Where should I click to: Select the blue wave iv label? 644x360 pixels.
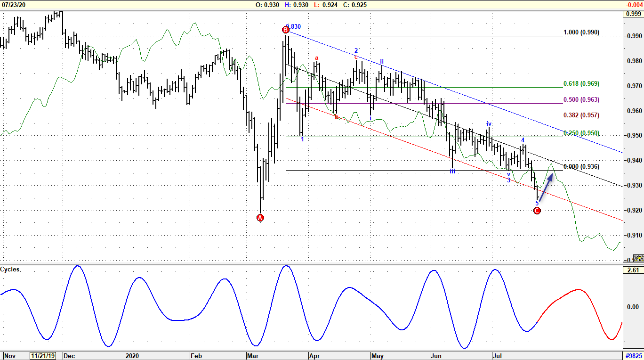489,123
